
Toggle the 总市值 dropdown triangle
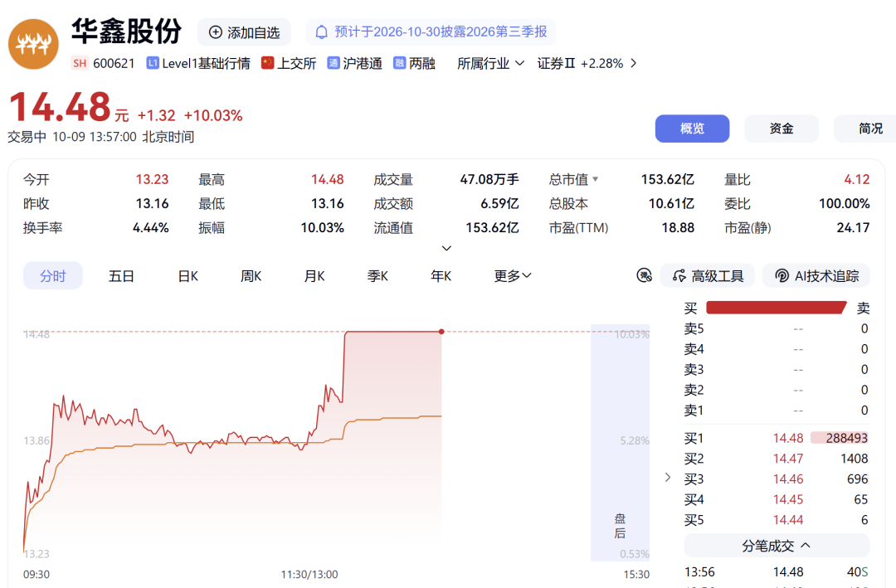(x=596, y=179)
